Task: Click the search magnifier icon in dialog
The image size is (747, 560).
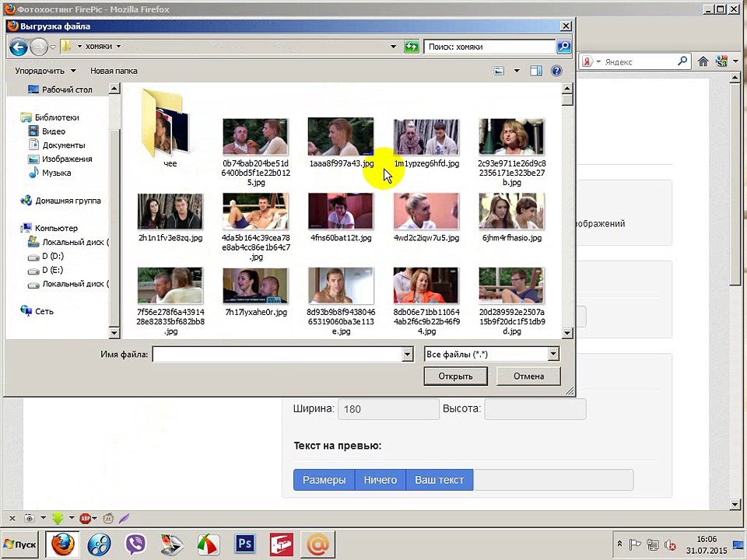Action: click(563, 47)
